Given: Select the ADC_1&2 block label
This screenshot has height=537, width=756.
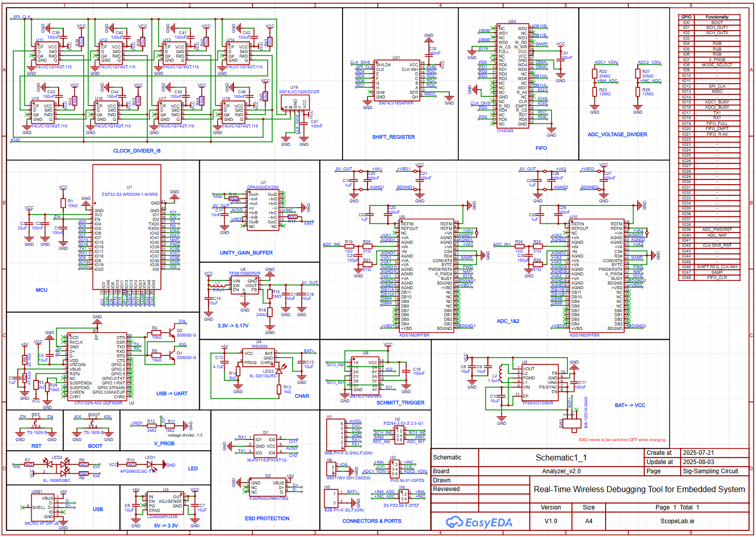Looking at the screenshot, I should point(508,321).
